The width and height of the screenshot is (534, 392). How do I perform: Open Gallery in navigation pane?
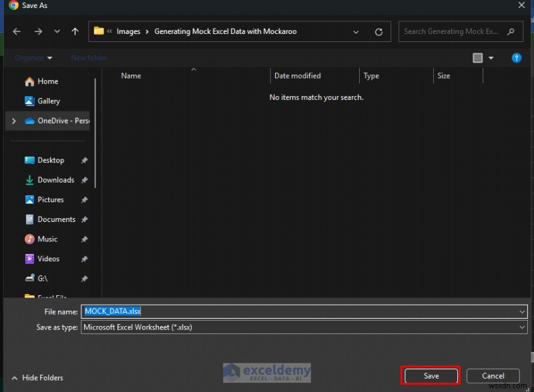tap(49, 101)
